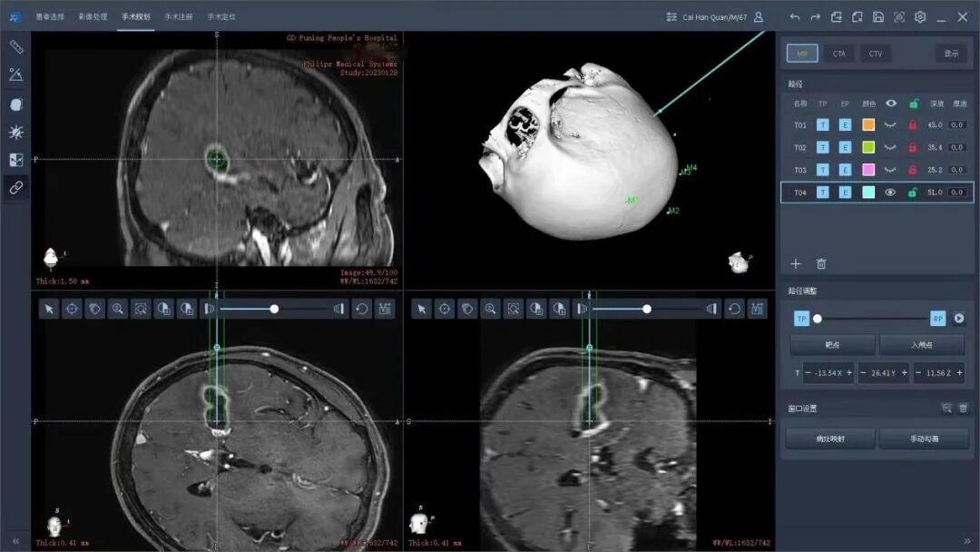Click magnifier icon in the 窗口设置 section
This screenshot has width=980, height=552.
click(x=946, y=409)
